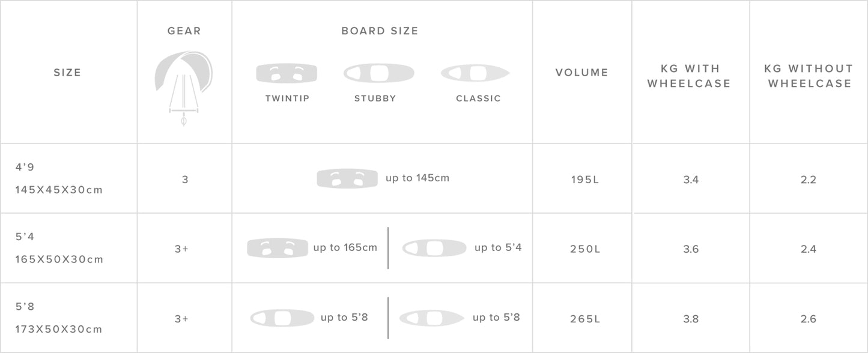Click the kite gear icon in header
Image resolution: width=868 pixels, height=353 pixels.
coord(184,84)
